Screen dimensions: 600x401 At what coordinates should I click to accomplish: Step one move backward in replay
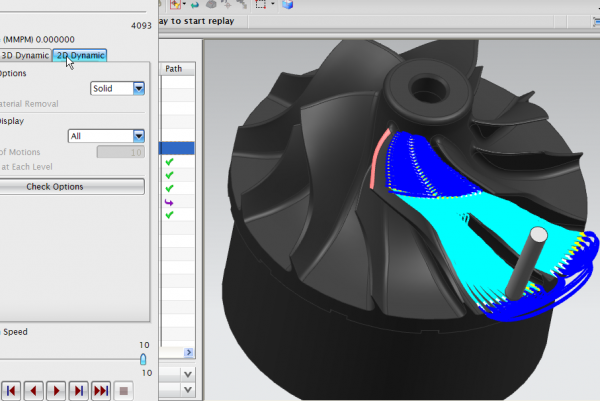[x=33, y=391]
